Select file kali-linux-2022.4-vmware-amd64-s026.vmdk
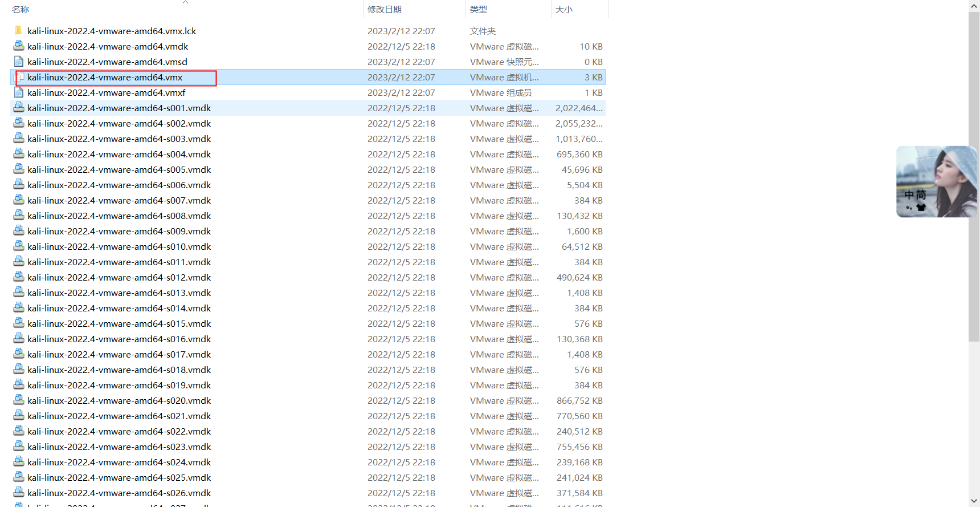 click(x=119, y=493)
